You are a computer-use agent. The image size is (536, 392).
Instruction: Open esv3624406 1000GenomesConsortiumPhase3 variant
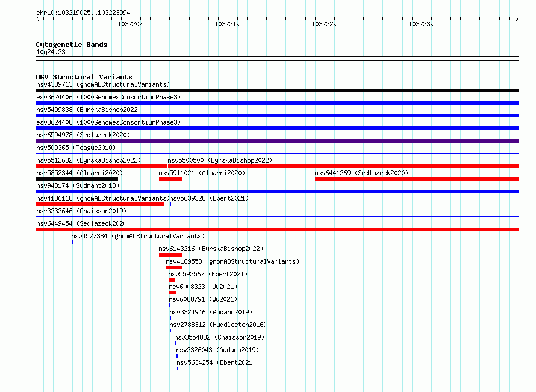coord(108,97)
